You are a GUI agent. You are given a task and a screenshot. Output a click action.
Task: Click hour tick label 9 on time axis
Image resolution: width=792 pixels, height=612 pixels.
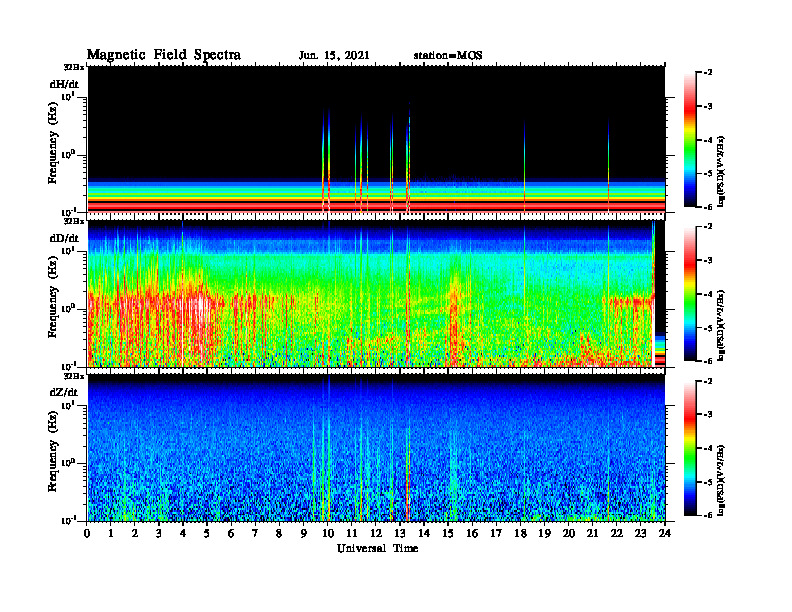303,533
